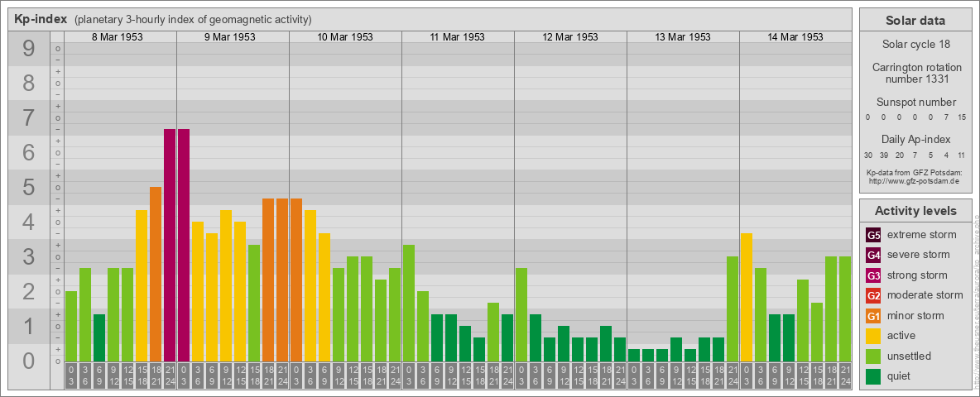Click the orange 0-3 bar on 10 Mar 1953

[296, 280]
